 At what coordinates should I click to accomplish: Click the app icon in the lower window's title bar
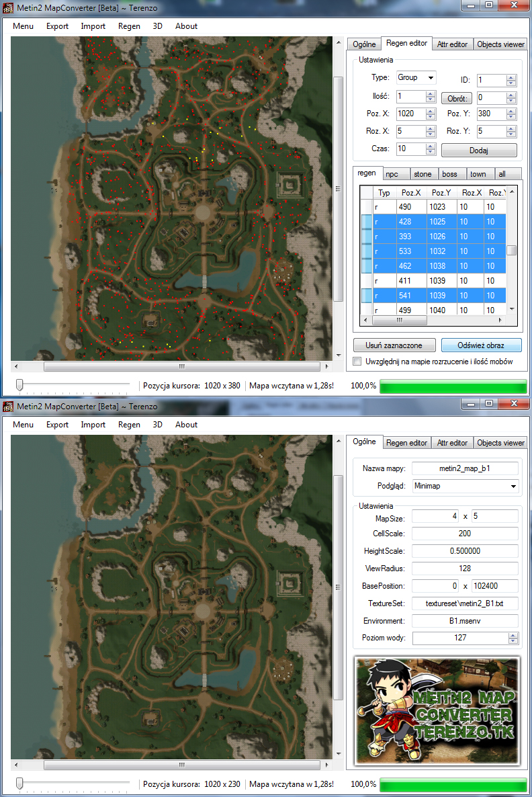click(x=8, y=406)
